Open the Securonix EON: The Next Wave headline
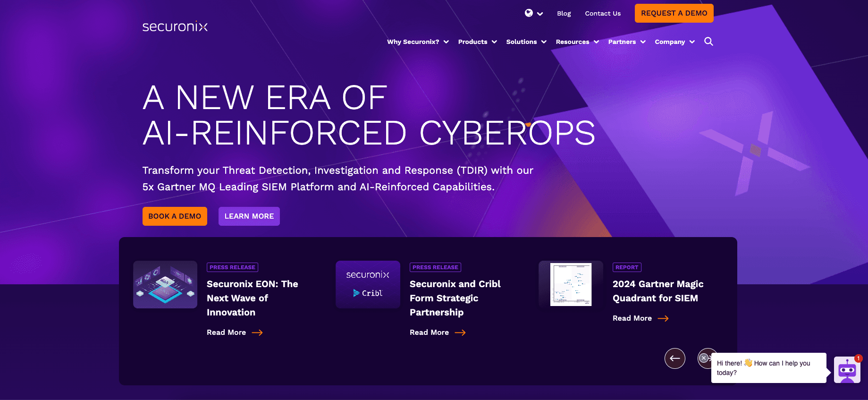868x400 pixels. coord(253,298)
